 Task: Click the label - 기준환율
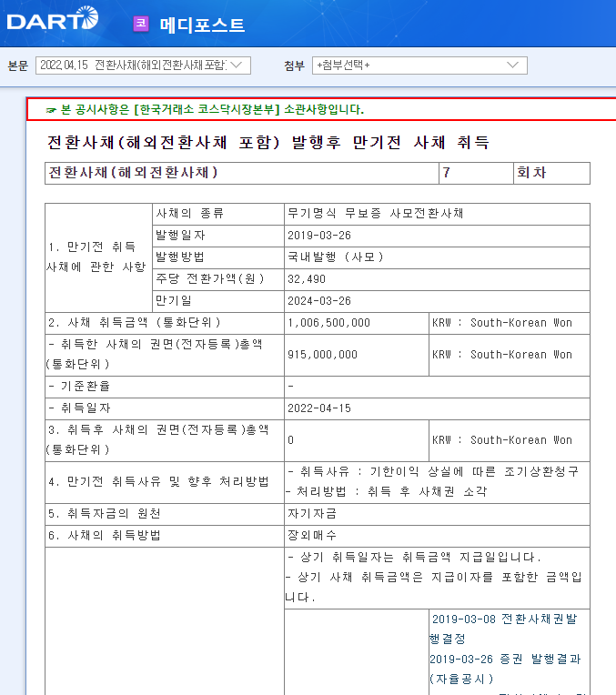pos(79,386)
